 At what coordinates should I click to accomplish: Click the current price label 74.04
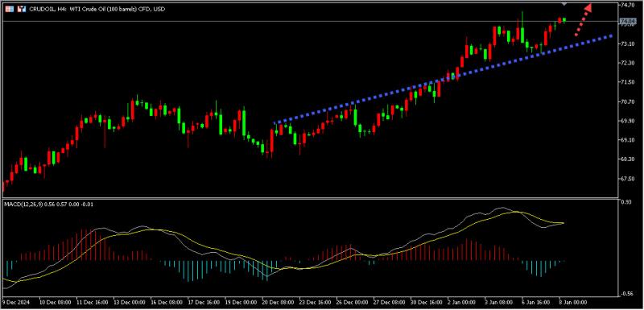pos(629,21)
